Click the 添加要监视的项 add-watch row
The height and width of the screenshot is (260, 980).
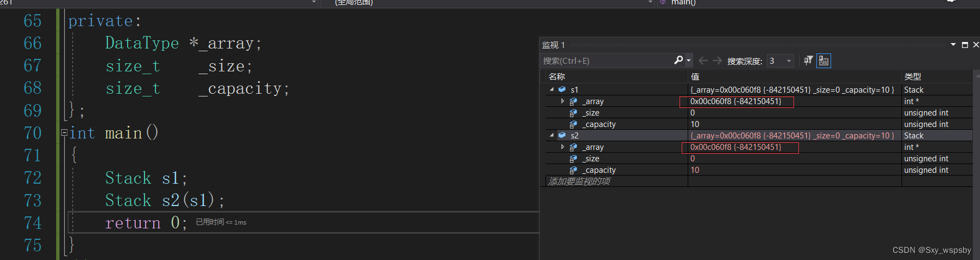pyautogui.click(x=579, y=182)
